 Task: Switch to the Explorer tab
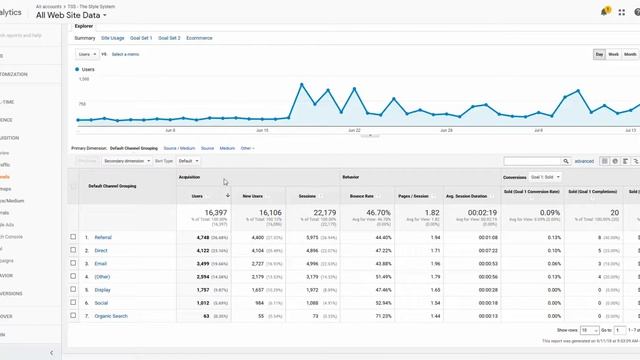[x=84, y=26]
